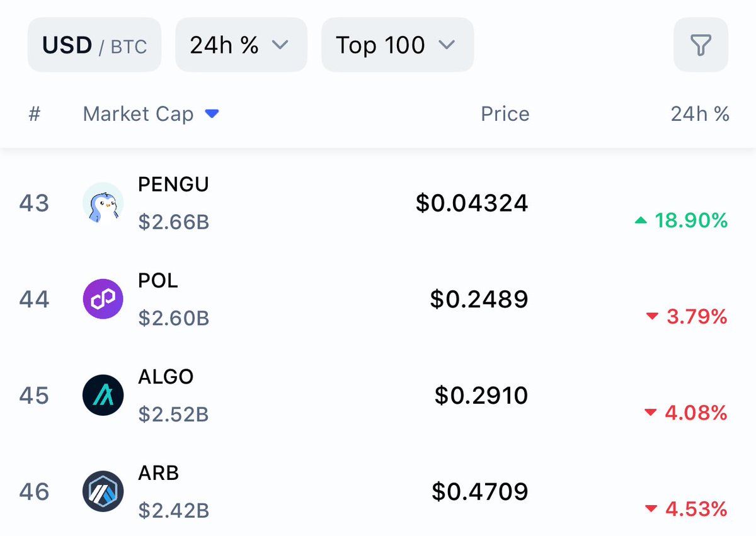Screen dimensions: 756x536
Task: Open the filter funnel icon
Action: tap(701, 45)
